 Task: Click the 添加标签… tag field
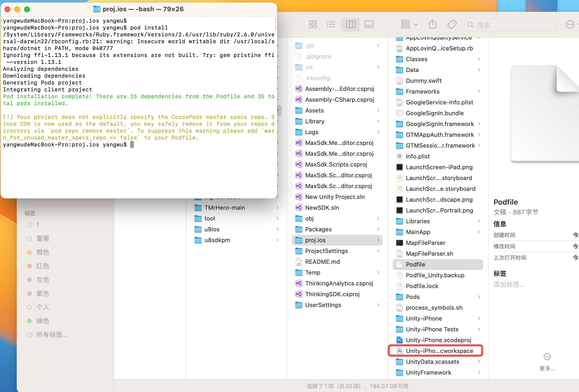click(509, 284)
